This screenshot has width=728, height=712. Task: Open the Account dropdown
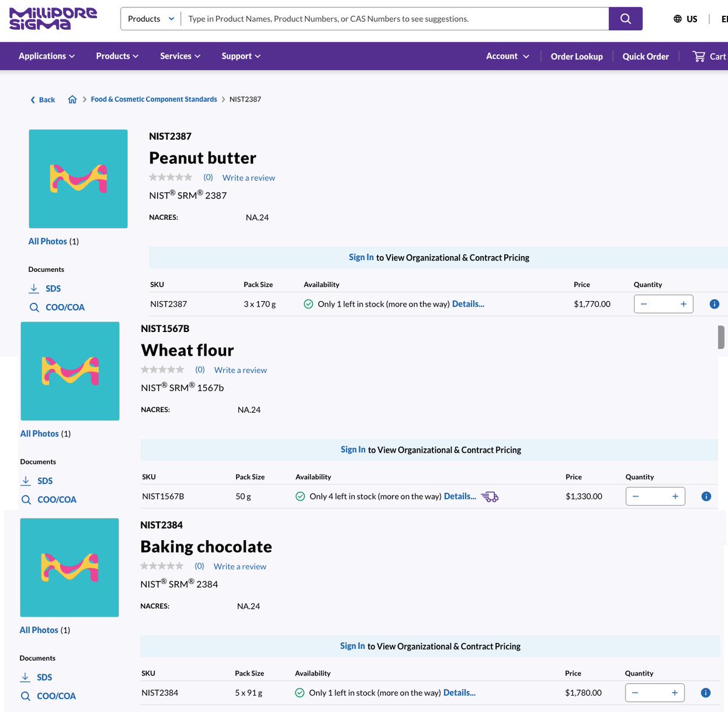(x=508, y=56)
